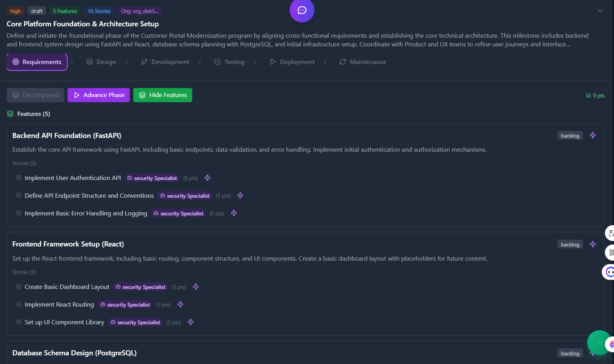
Task: Toggle check circle for Define API Endpoint Structure
Action: pos(18,195)
